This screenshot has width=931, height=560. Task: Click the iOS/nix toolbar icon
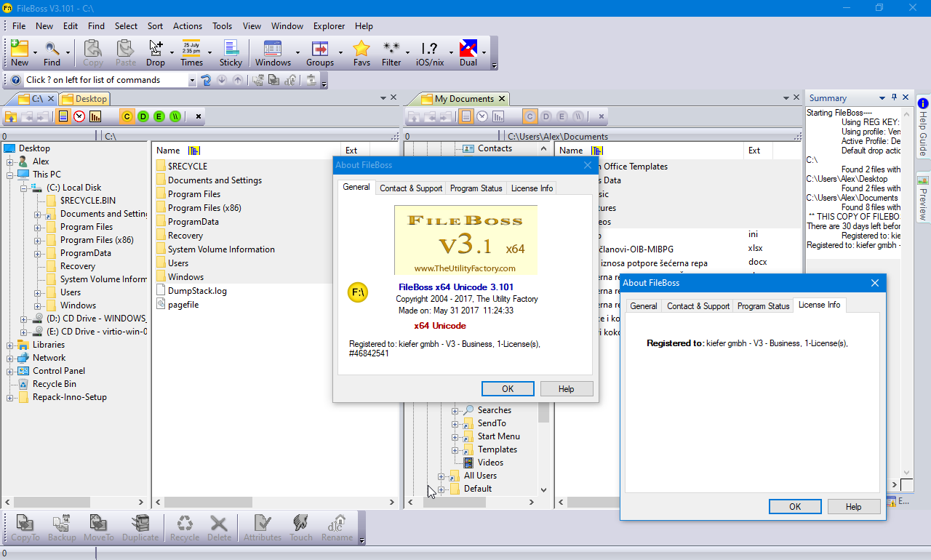tap(430, 49)
